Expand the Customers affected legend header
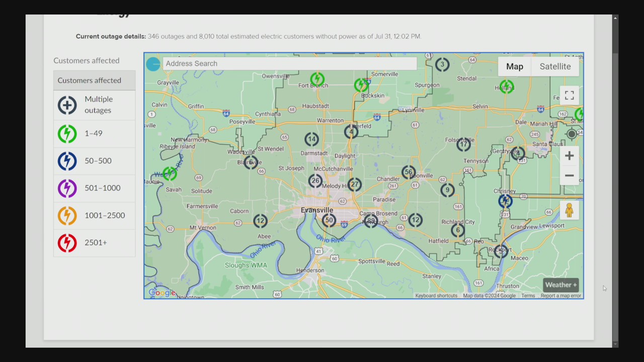This screenshot has width=644, height=362. (x=89, y=80)
